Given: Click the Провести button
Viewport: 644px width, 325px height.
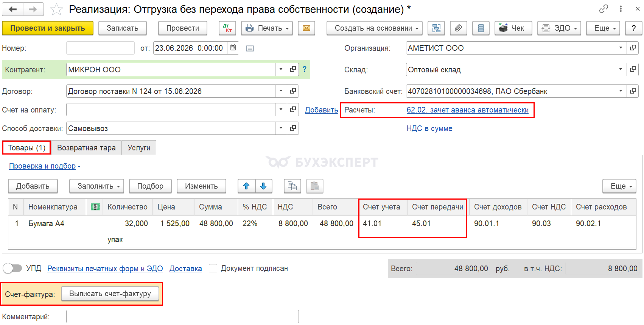Looking at the screenshot, I should 183,28.
